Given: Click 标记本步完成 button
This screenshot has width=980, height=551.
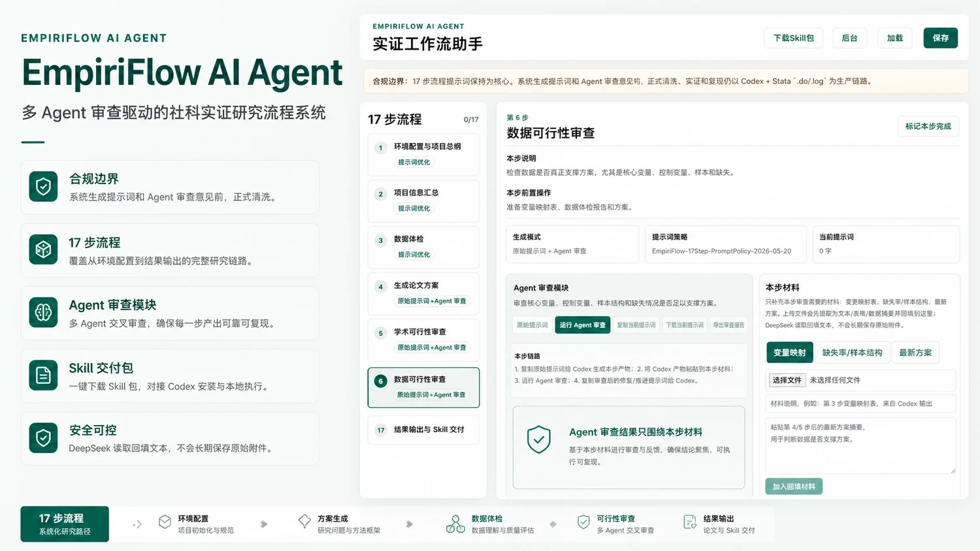Looking at the screenshot, I should point(928,126).
